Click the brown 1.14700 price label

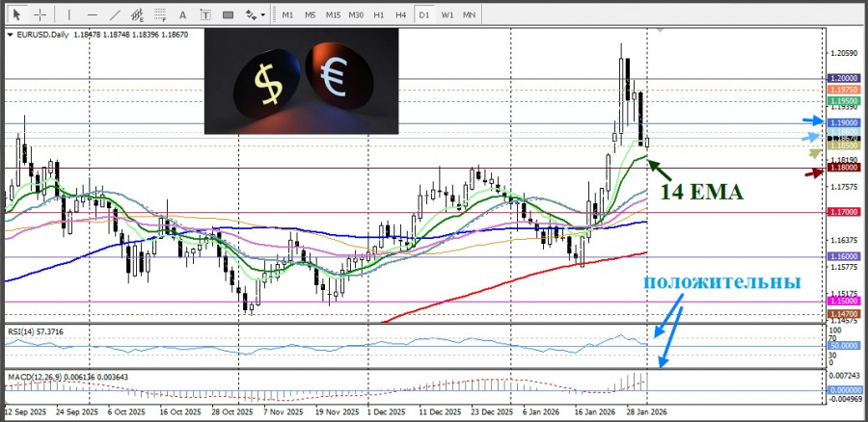pos(843,314)
